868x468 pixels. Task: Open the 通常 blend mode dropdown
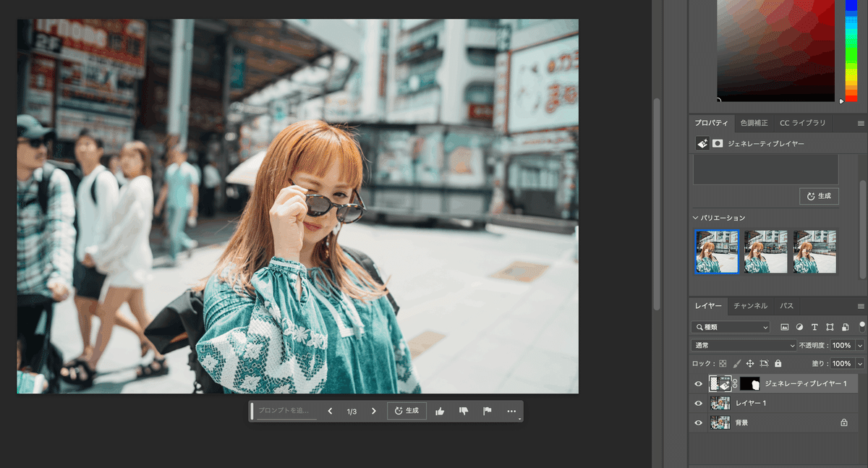click(744, 345)
